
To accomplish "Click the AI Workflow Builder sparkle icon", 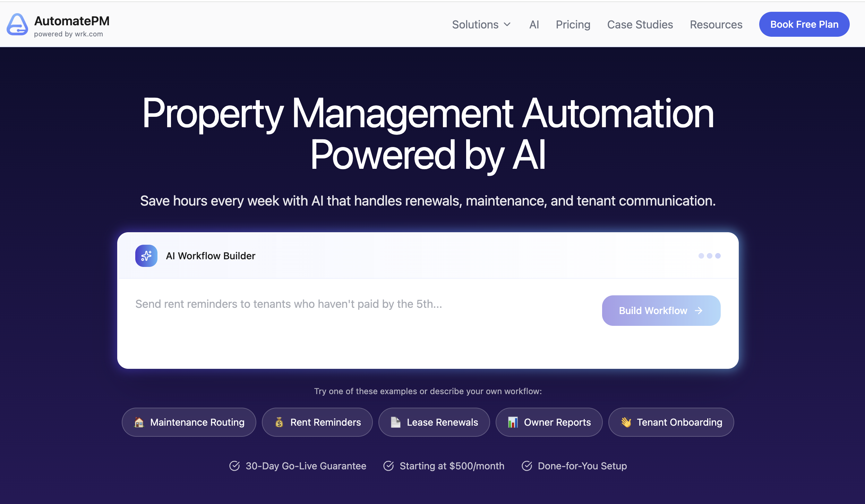I will (146, 256).
